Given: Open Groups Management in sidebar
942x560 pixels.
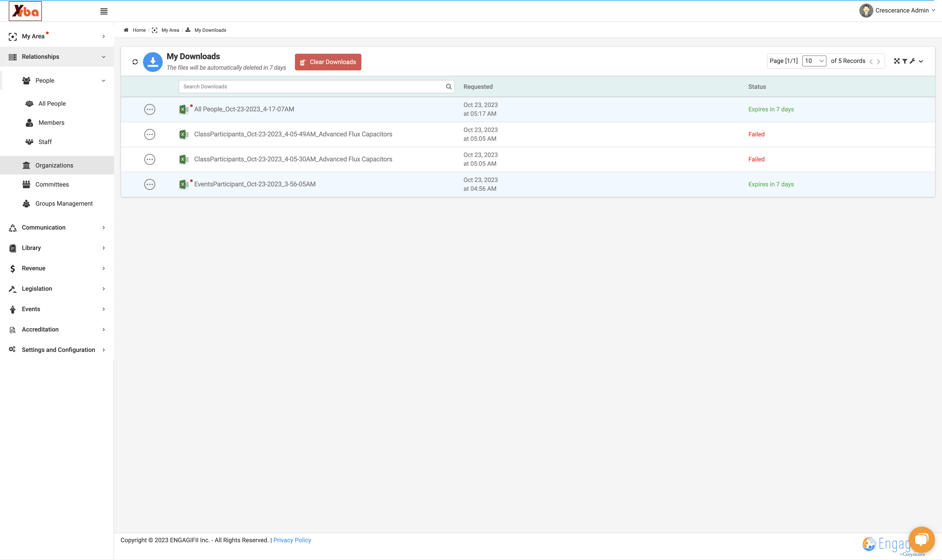Looking at the screenshot, I should (64, 204).
